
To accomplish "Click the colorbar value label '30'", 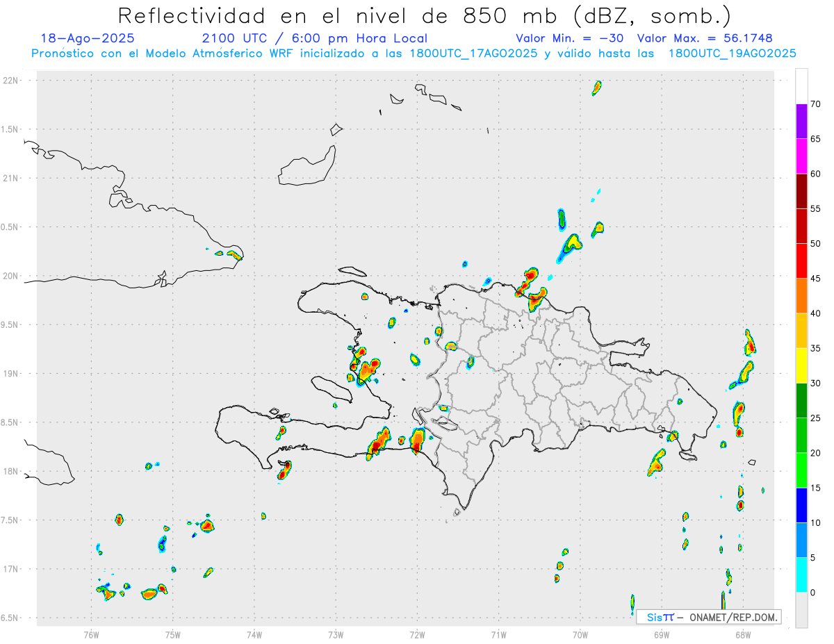I will pyautogui.click(x=816, y=383).
